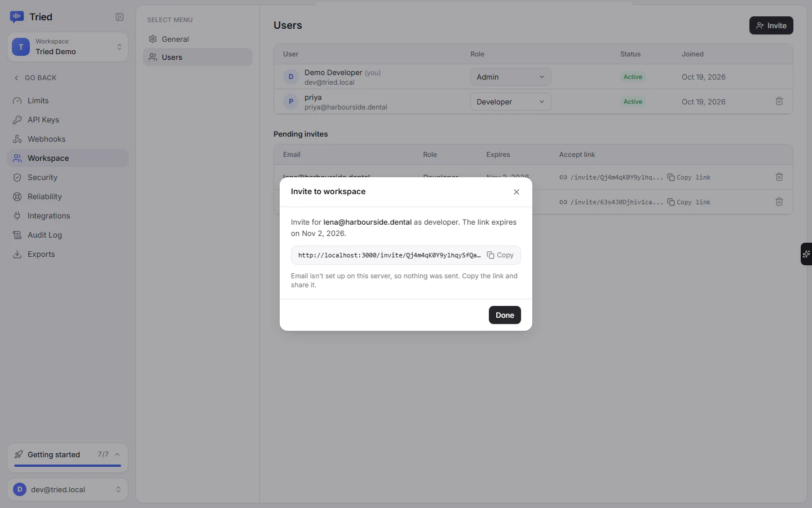
Task: Close the Invite to workspace dialog
Action: click(x=517, y=192)
